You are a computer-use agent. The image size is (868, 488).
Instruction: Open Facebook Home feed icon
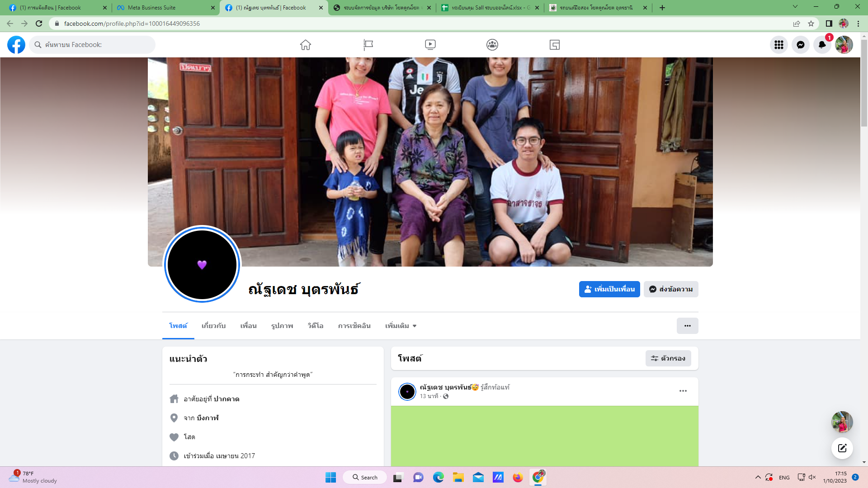[x=306, y=45]
